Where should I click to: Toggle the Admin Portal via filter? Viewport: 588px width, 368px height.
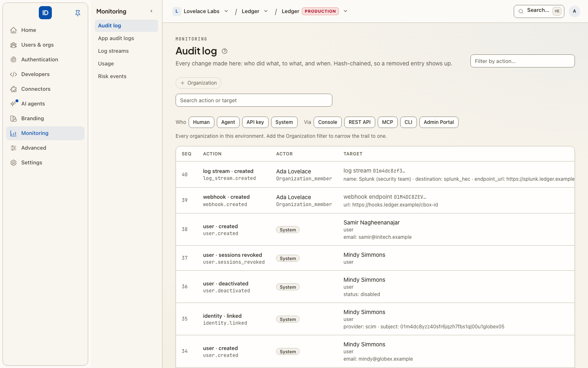point(439,122)
